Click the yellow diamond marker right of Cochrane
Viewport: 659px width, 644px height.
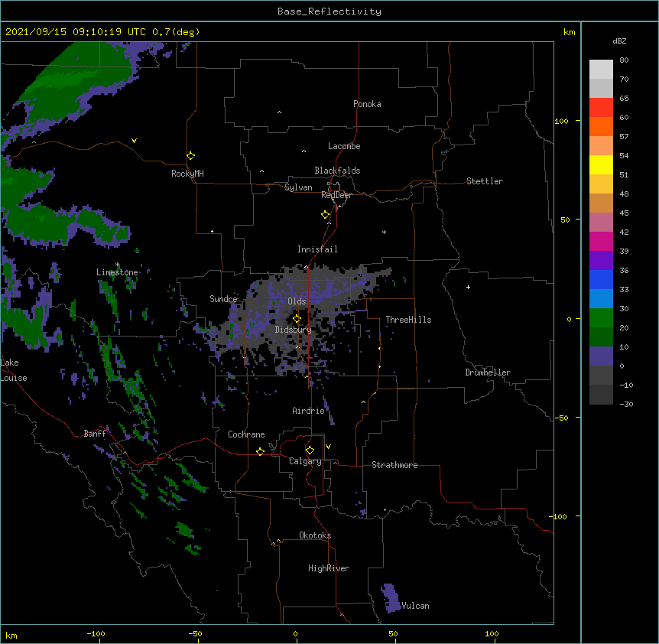click(260, 451)
